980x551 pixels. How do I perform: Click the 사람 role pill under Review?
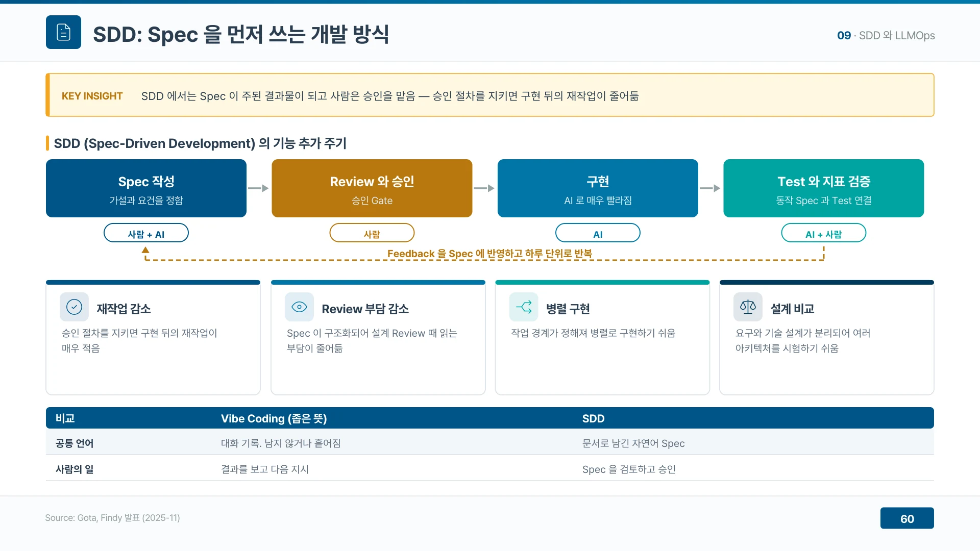(372, 233)
